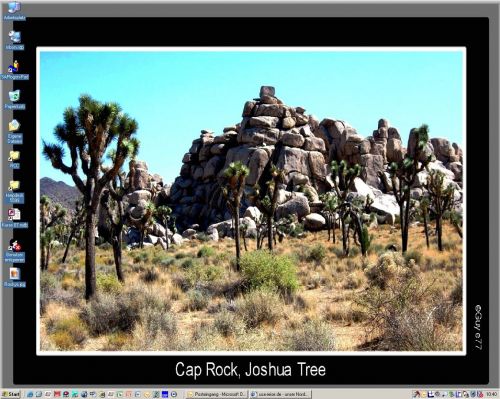This screenshot has width=500, height=399.
Task: Select the Helpdesk Stats folder shortcut
Action: click(15, 192)
